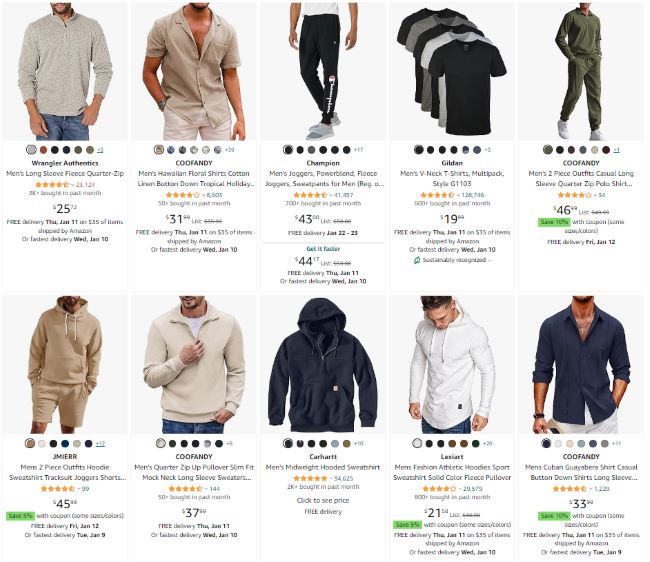Click the Sustainably recognized leaf icon

[x=417, y=260]
